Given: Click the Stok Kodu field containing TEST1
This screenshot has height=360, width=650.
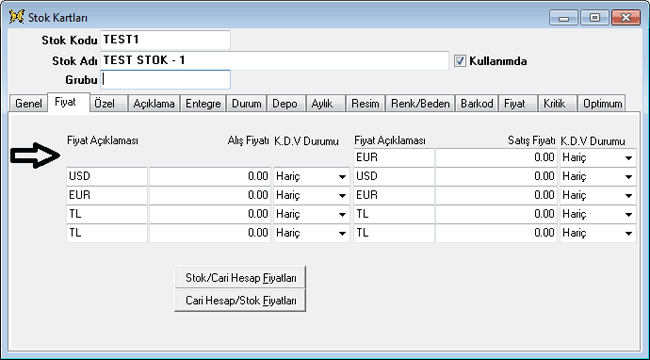Looking at the screenshot, I should coord(165,40).
